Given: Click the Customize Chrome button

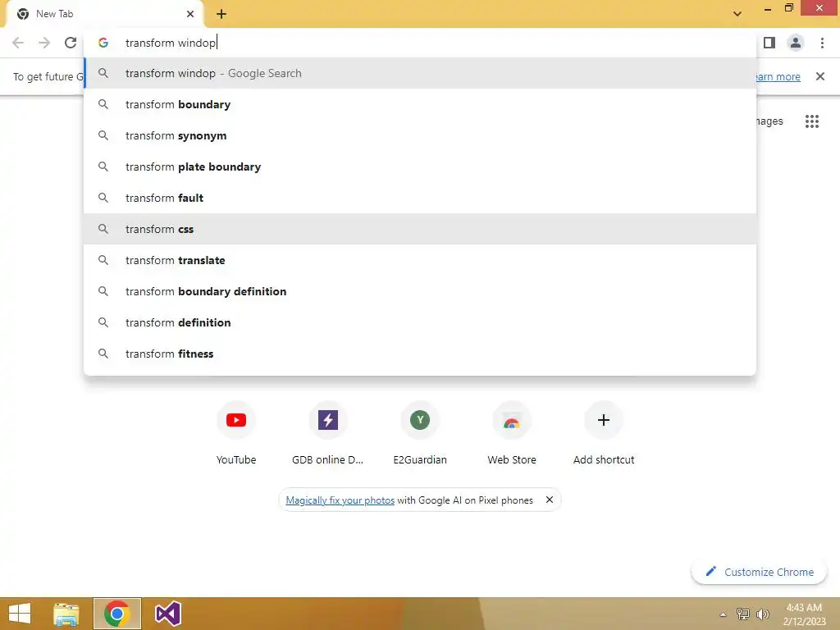Looking at the screenshot, I should [759, 572].
